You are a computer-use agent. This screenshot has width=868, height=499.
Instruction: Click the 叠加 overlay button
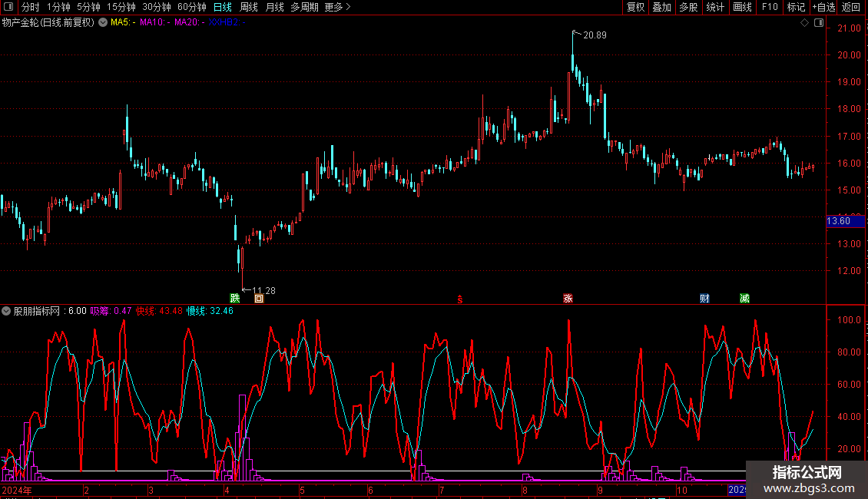(662, 7)
